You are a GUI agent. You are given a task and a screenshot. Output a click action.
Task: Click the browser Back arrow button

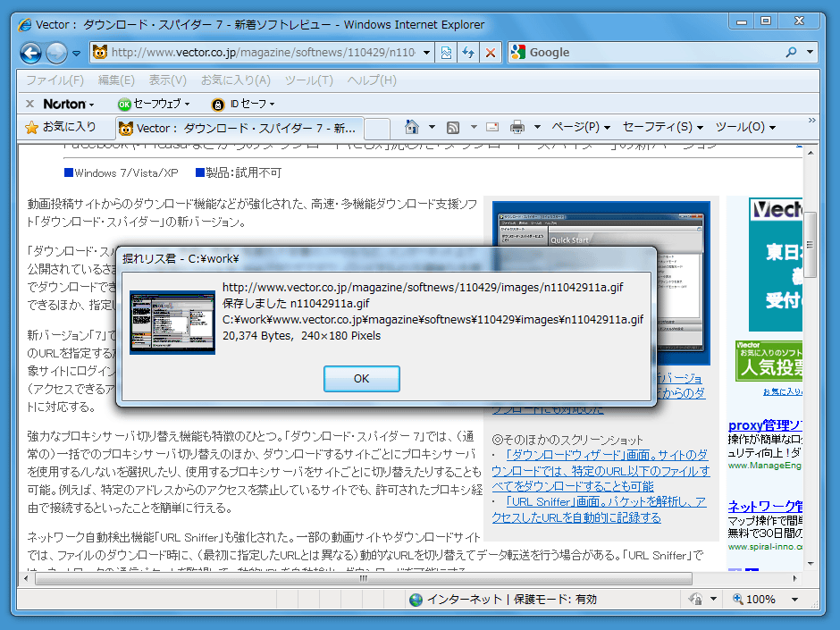coord(31,53)
